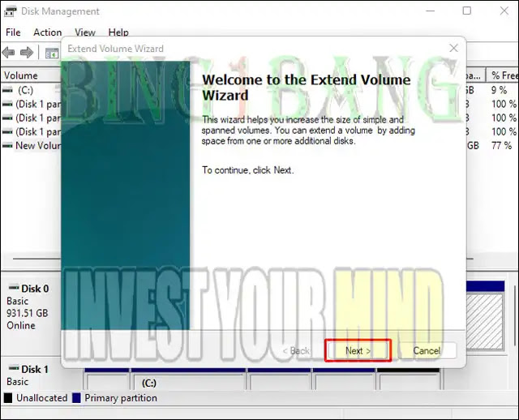The image size is (519, 420).
Task: Open the Action menu
Action: click(48, 32)
